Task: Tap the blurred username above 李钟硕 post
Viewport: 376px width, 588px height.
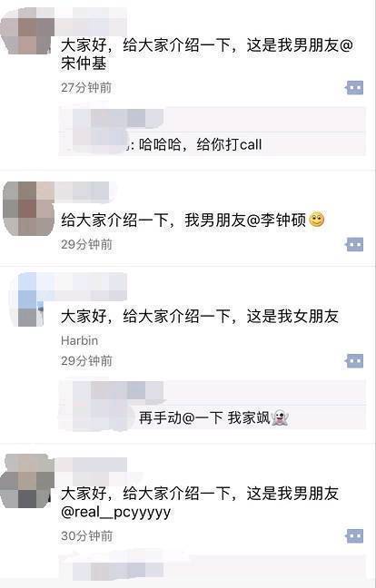Action: [82, 191]
